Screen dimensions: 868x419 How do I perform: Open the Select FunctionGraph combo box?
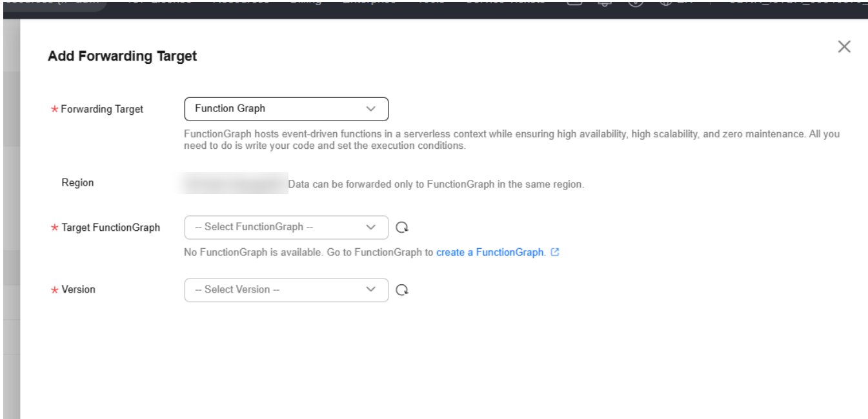[287, 227]
